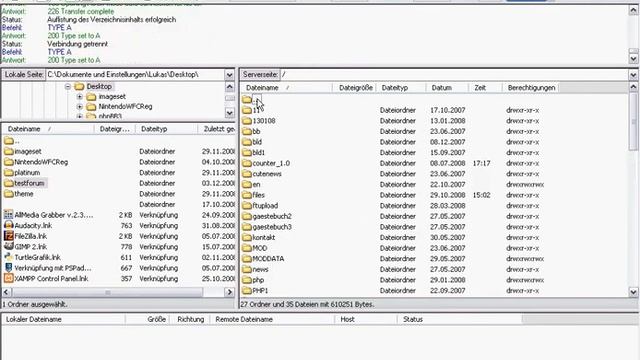Select the MOD server folder row

coord(434,248)
